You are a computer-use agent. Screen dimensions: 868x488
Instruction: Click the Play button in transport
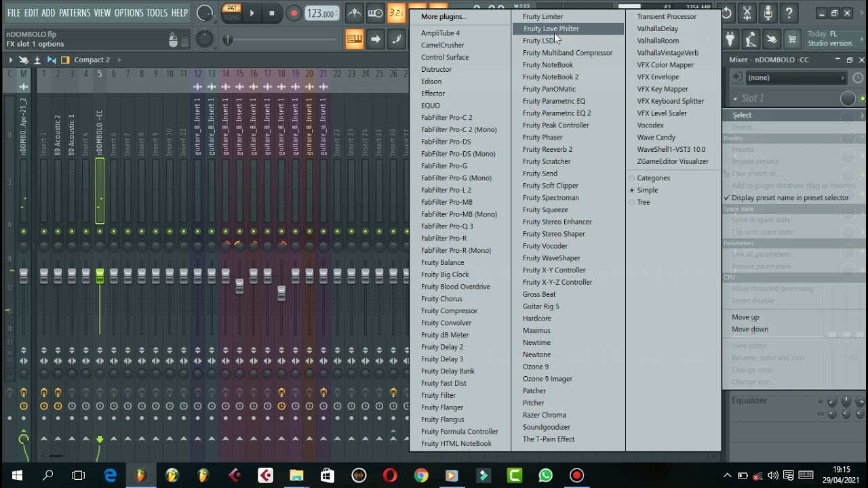click(252, 13)
